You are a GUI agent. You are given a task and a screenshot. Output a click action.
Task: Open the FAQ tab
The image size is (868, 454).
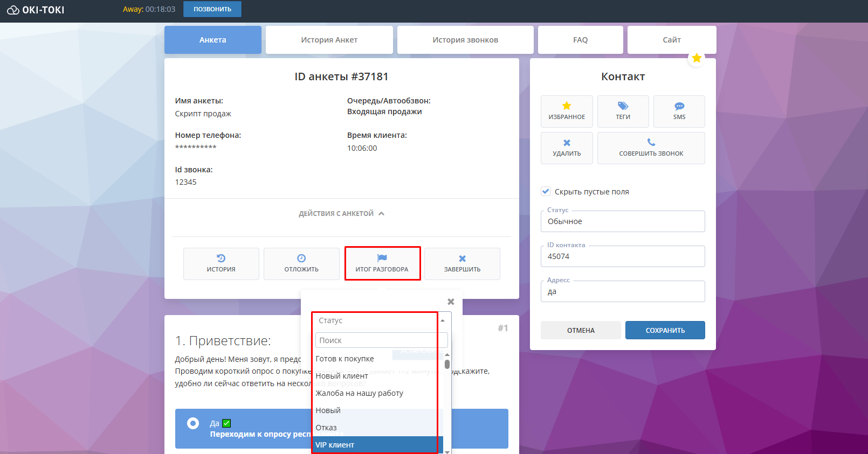point(580,40)
